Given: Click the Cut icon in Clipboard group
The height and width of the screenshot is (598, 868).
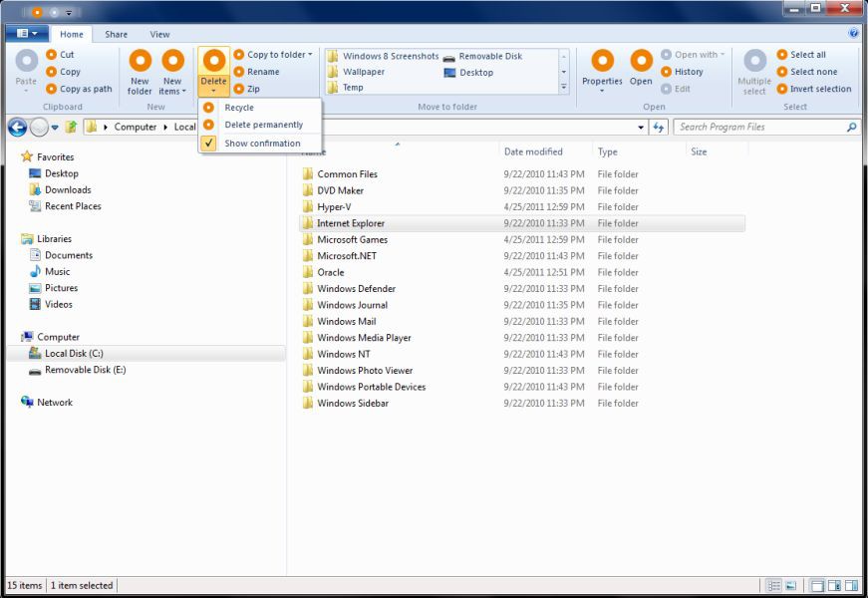Looking at the screenshot, I should [x=52, y=54].
